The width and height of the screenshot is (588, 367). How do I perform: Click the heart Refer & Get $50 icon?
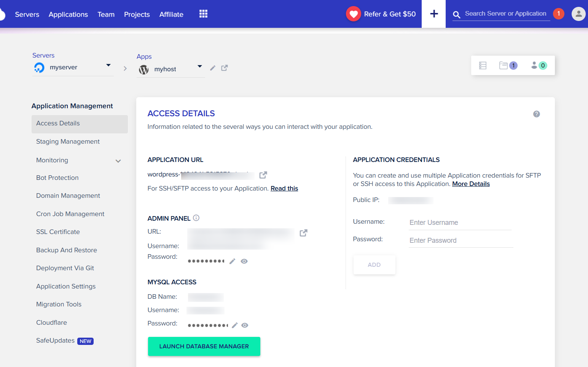pyautogui.click(x=353, y=14)
